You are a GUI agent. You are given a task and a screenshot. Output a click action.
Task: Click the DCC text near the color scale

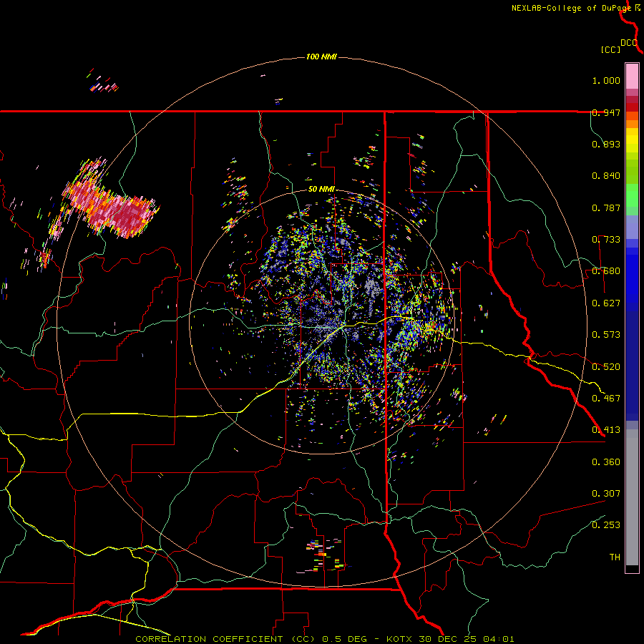click(629, 43)
